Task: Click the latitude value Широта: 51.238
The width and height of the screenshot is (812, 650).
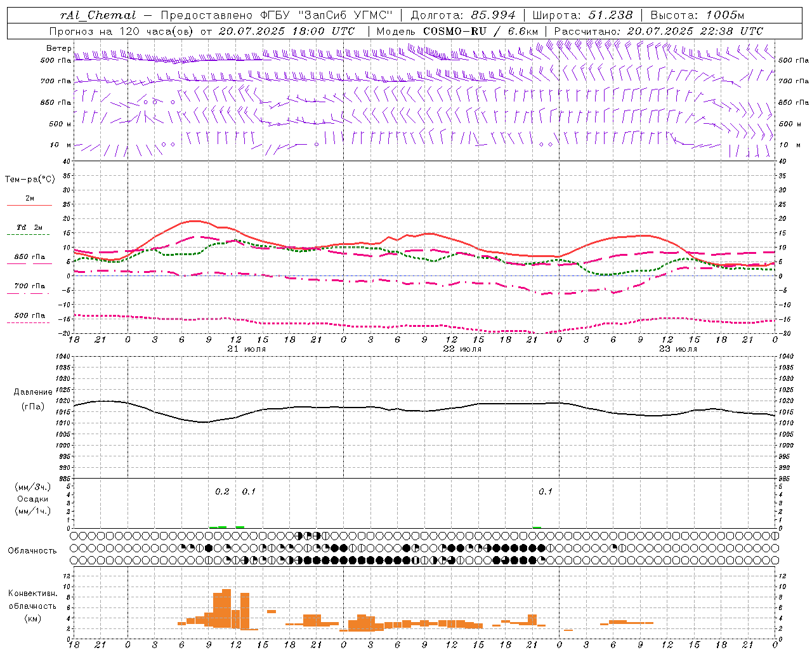Action: 582,16
